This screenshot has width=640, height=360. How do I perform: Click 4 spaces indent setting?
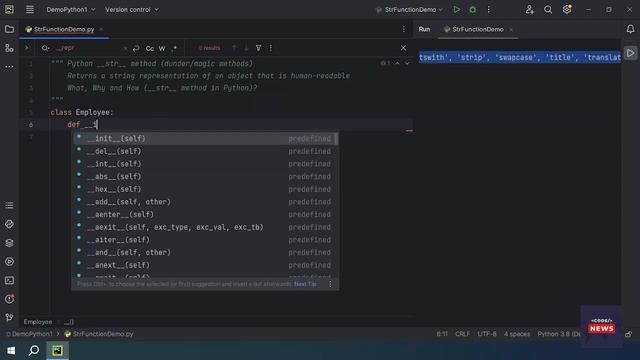point(517,334)
